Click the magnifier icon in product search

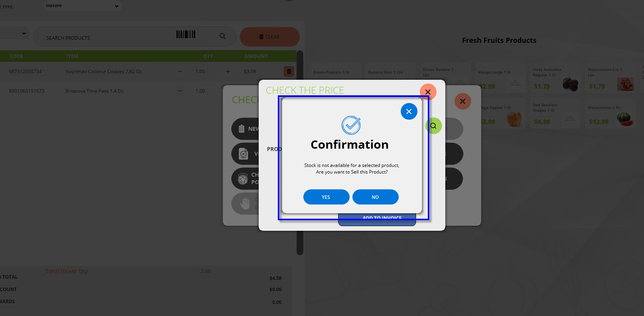point(222,36)
